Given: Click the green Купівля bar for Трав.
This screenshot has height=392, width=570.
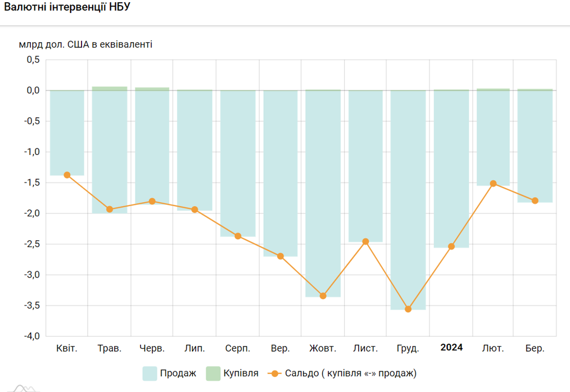Looking at the screenshot, I should pos(110,88).
